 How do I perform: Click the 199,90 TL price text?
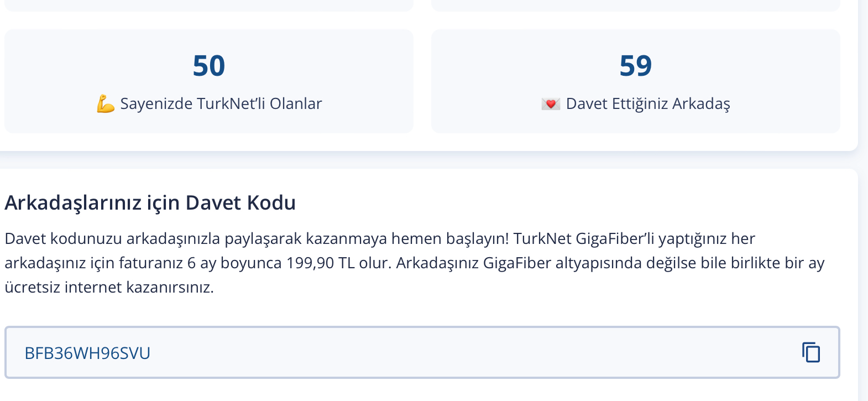(321, 263)
